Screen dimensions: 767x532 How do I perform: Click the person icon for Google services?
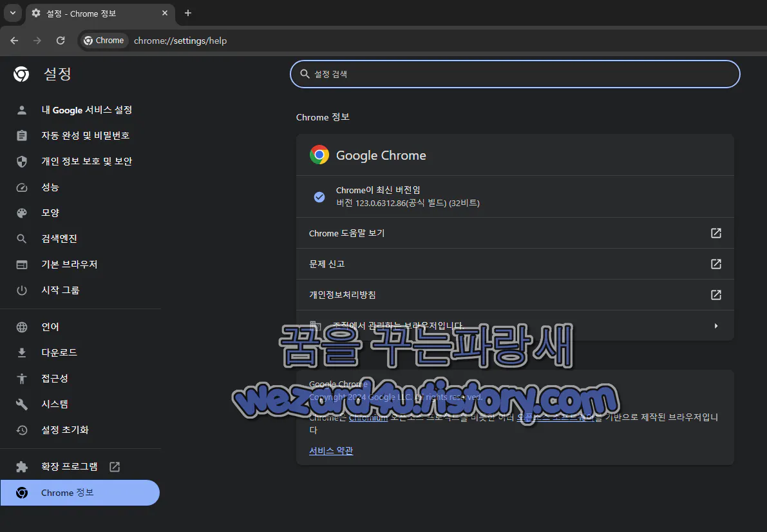21,110
